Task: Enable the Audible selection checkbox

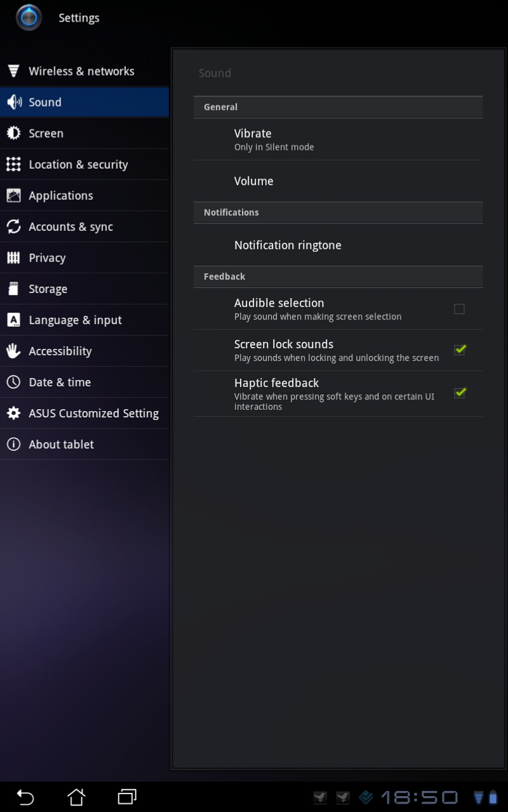Action: 459,309
